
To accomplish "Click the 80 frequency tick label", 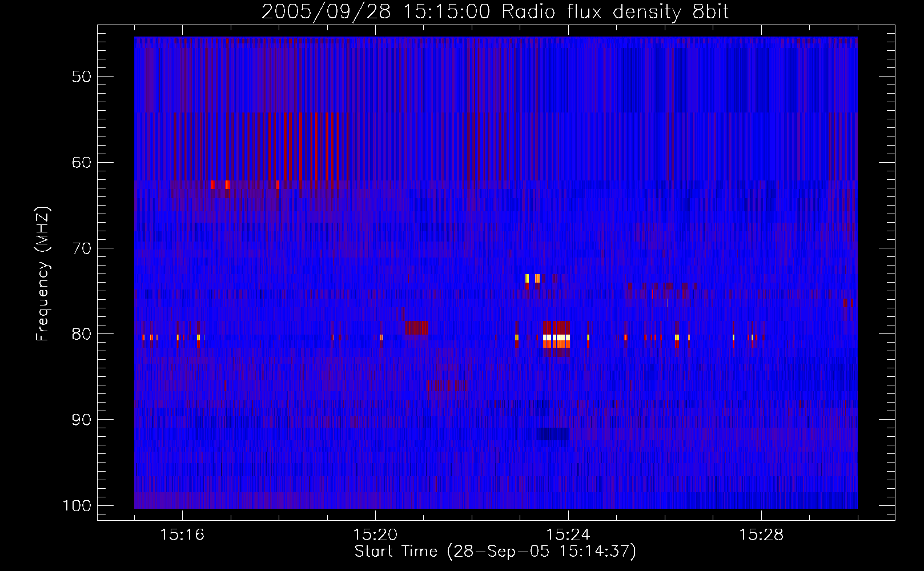I will tap(82, 334).
